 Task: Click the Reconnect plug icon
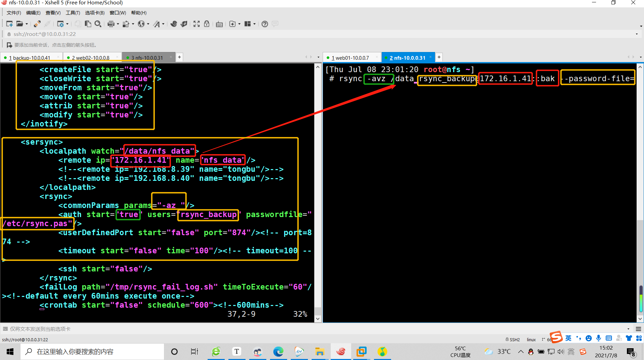[x=37, y=24]
